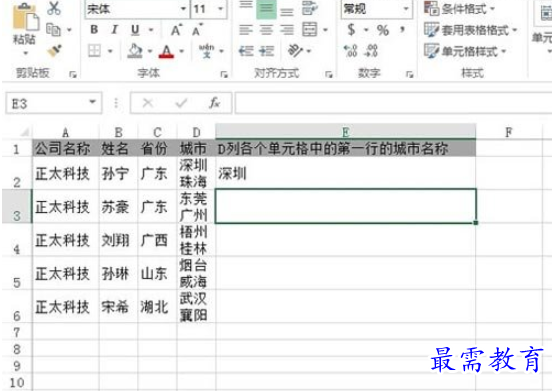This screenshot has width=552, height=391.
Task: Align text left in cell
Action: 246,30
